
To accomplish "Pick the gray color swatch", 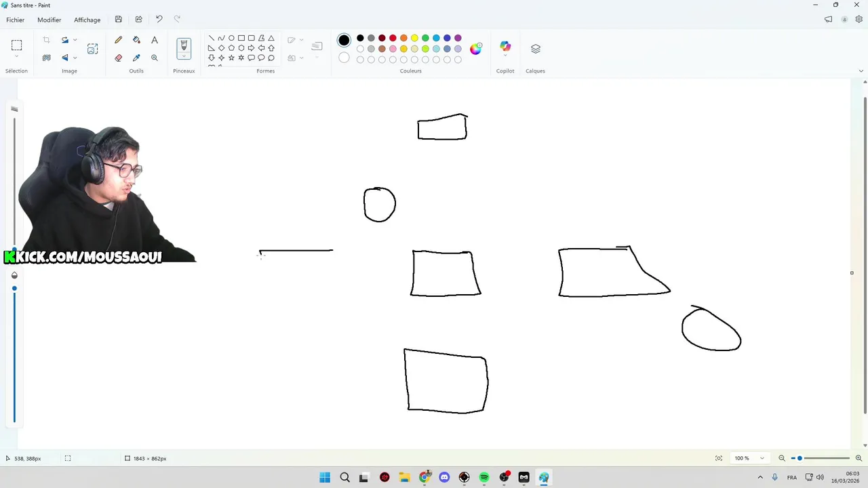I will coord(371,38).
